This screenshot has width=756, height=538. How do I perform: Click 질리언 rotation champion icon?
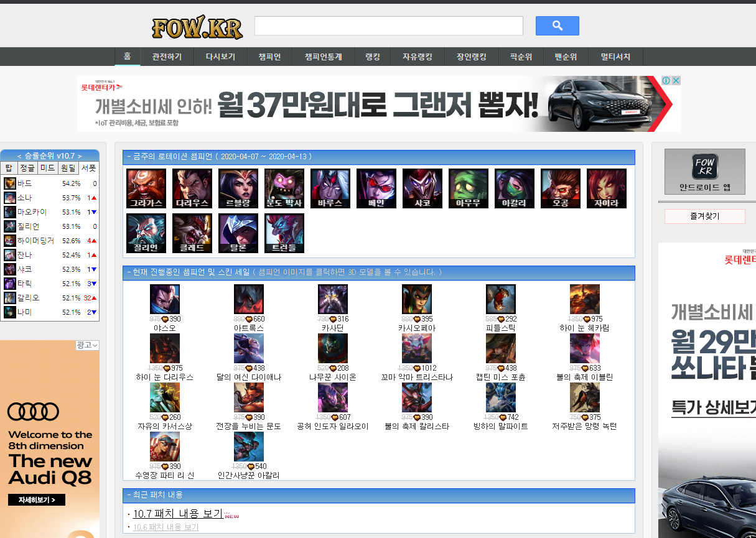click(x=146, y=233)
